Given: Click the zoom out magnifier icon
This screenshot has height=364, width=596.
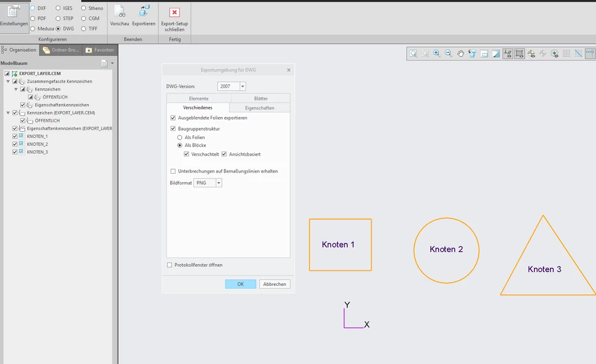Looking at the screenshot, I should click(x=449, y=54).
